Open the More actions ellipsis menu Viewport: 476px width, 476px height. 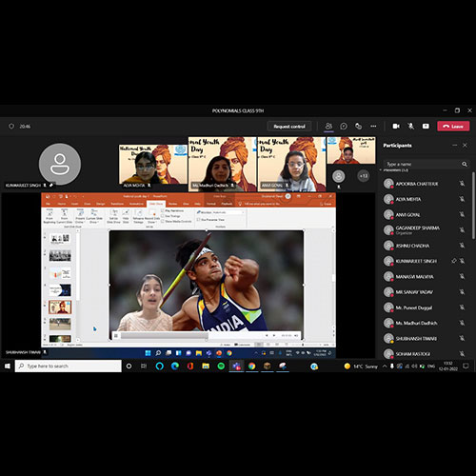pyautogui.click(x=373, y=127)
